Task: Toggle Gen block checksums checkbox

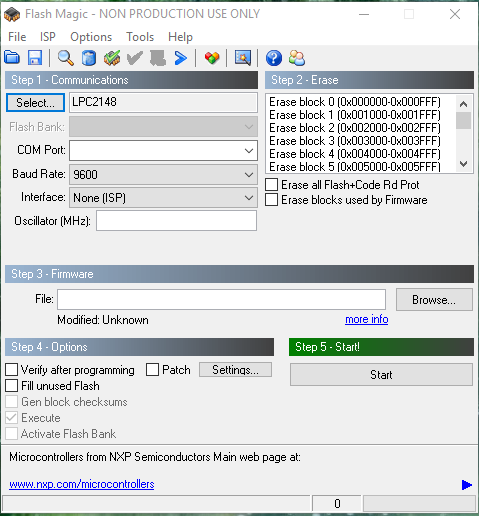Action: point(12,401)
